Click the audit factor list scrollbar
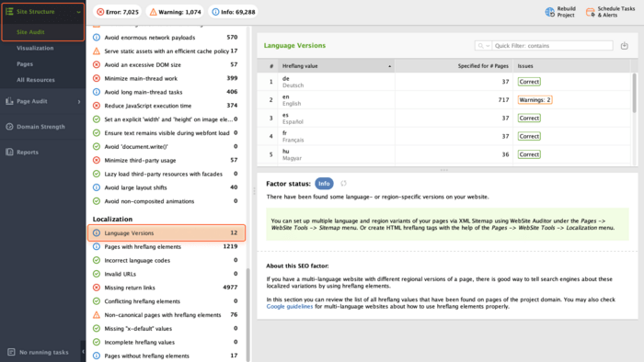644x362 pixels. tap(247, 314)
